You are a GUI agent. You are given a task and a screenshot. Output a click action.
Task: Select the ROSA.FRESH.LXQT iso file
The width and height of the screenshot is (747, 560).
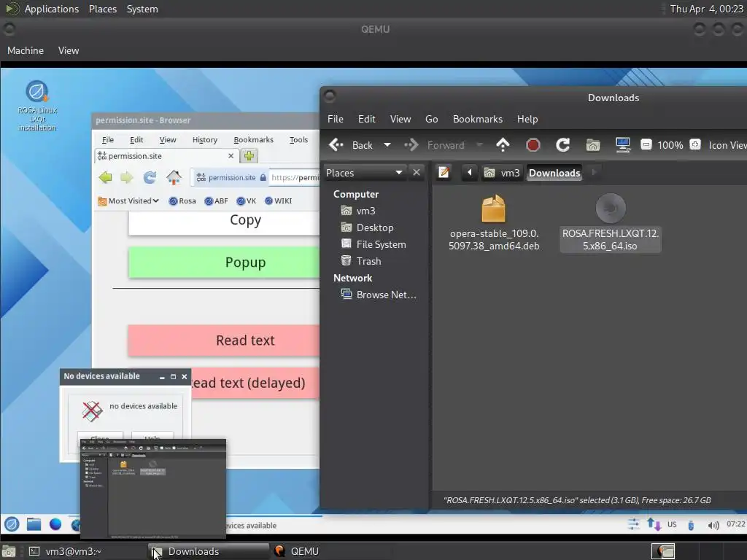pyautogui.click(x=611, y=223)
